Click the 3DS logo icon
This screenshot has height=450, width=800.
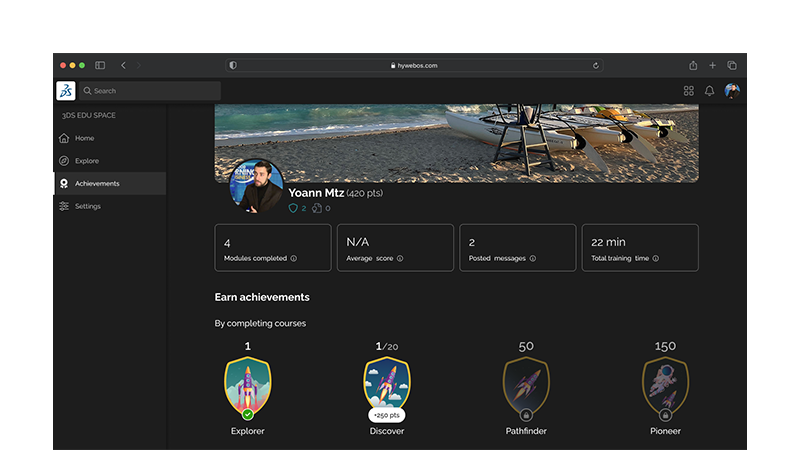point(65,91)
